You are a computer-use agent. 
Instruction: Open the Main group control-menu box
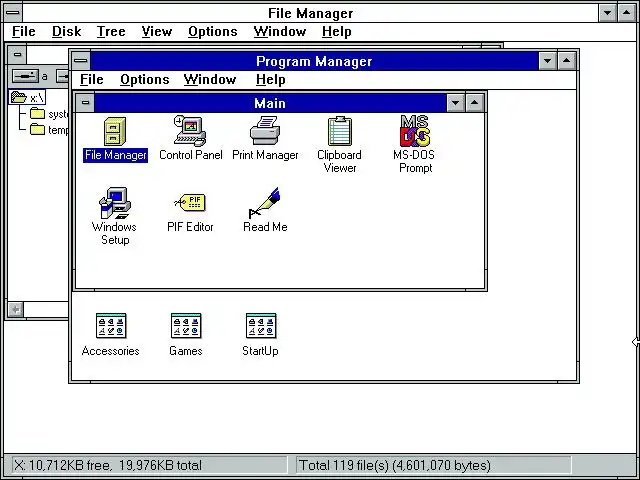85,102
